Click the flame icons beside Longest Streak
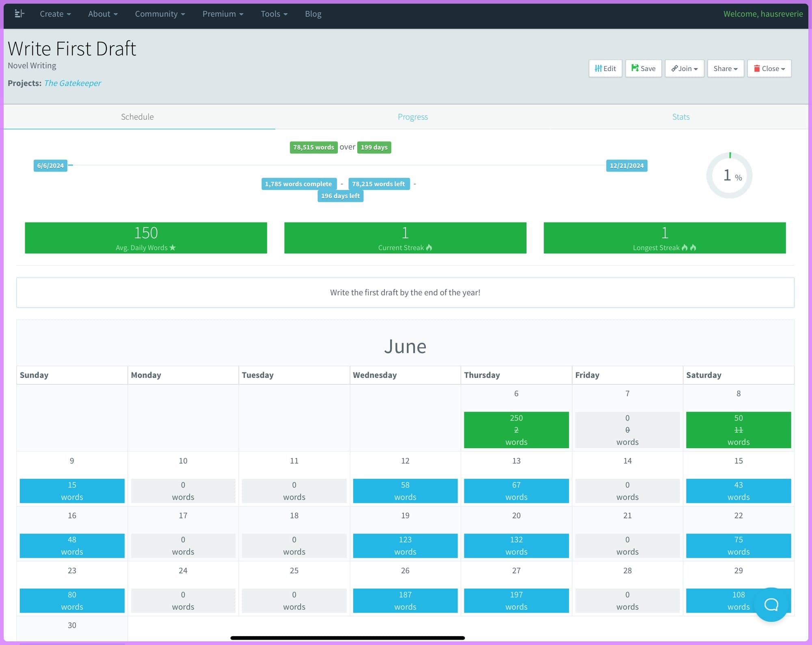 [x=689, y=247]
